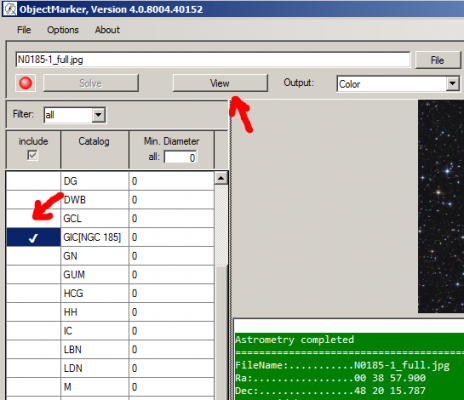The image size is (464, 400).
Task: Click the Catalog column header
Action: [94, 150]
